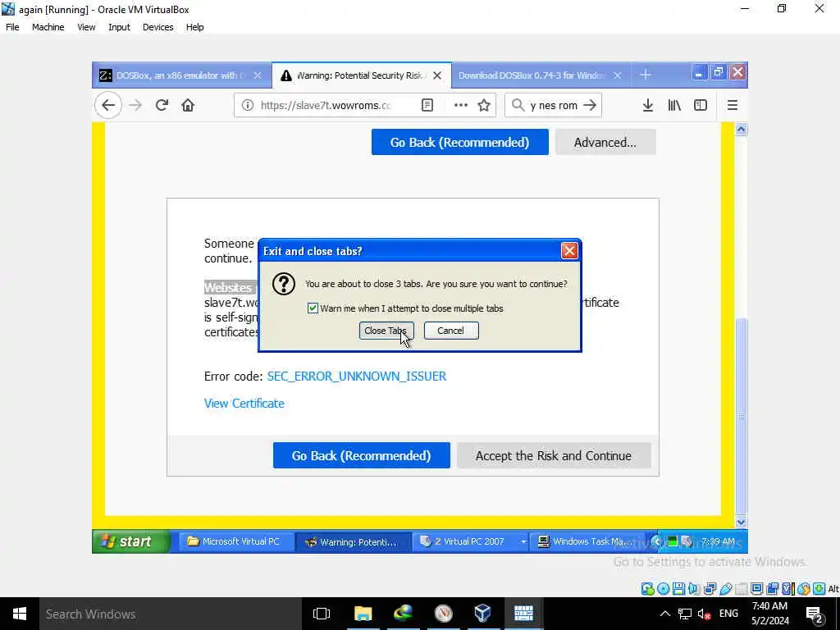
Task: Open the VirtualBox Help menu
Action: point(194,27)
